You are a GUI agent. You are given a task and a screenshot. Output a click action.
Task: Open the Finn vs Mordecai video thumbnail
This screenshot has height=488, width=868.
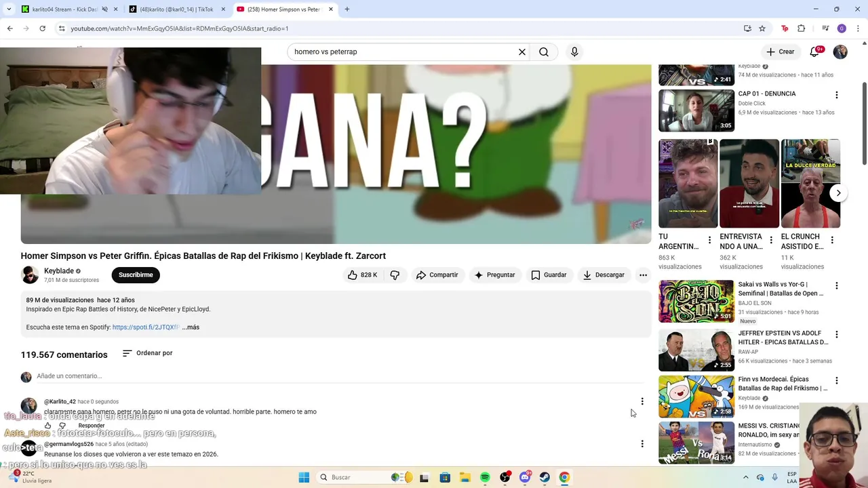coord(696,396)
